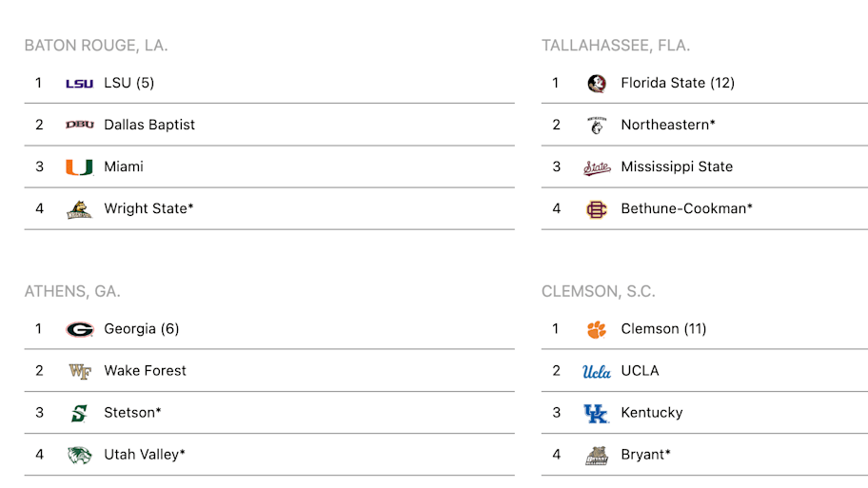Open the Georgia (6) team name
868x488 pixels.
[x=141, y=328]
